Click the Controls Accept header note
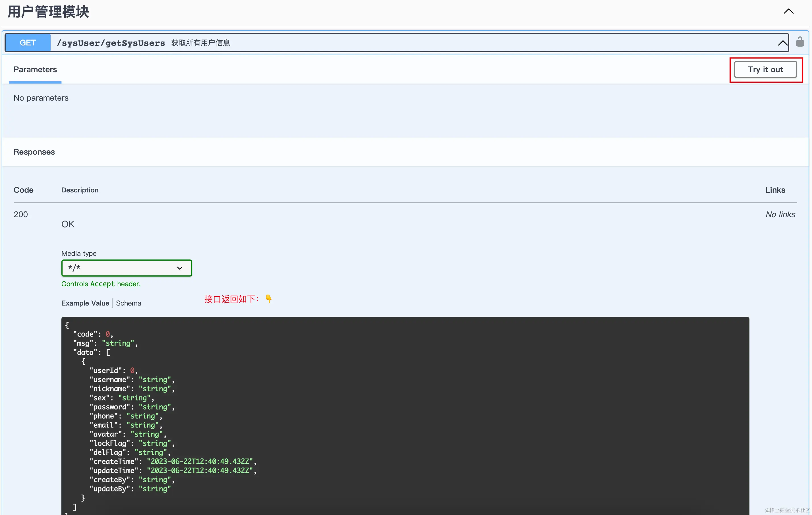812x515 pixels. click(x=101, y=284)
